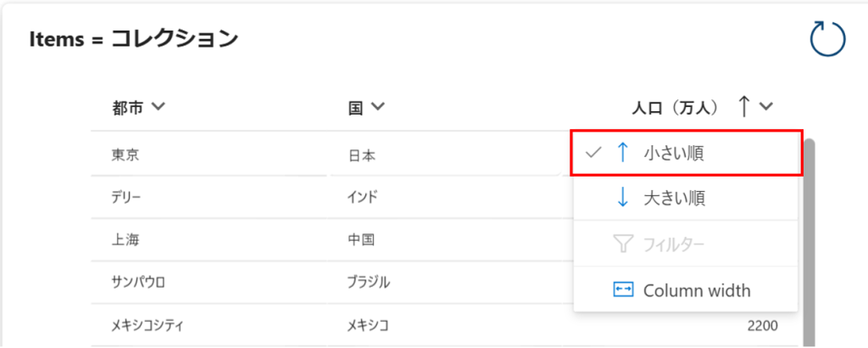This screenshot has width=868, height=348.
Task: Choose 大きい順 descending sort
Action: [x=674, y=198]
